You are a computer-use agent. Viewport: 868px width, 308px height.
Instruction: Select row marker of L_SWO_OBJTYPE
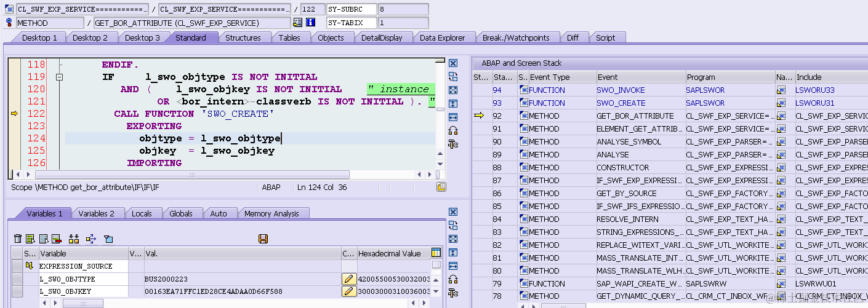17,279
